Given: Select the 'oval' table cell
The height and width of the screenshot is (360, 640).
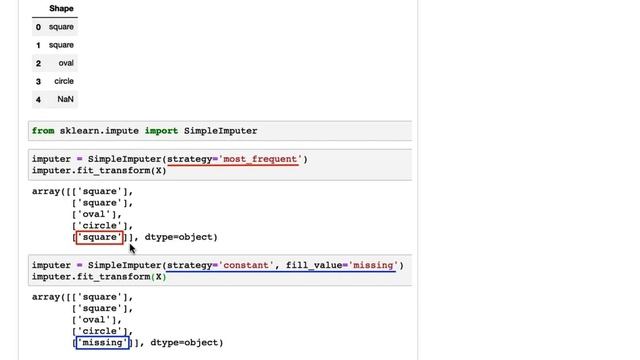Looking at the screenshot, I should [66, 63].
